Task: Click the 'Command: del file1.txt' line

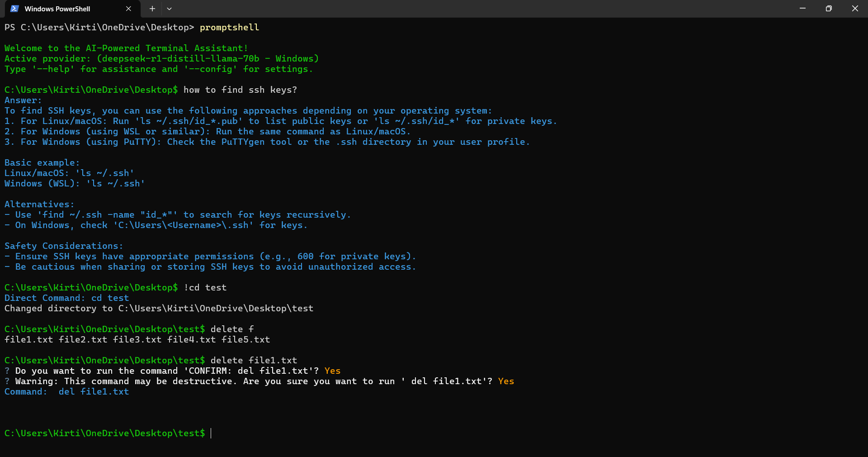Action: [66, 392]
